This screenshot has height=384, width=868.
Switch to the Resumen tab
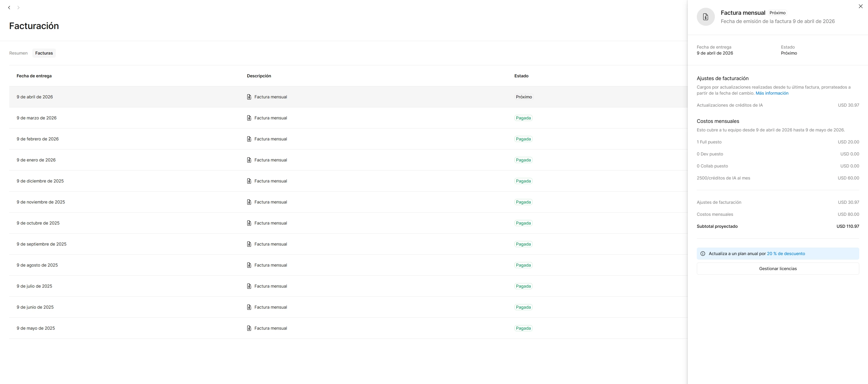point(18,53)
